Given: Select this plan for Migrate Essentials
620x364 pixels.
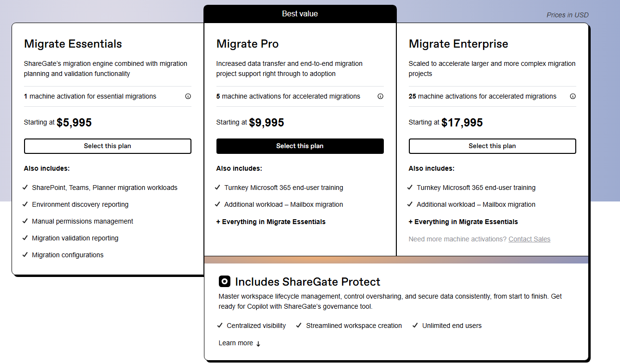Looking at the screenshot, I should pos(107,146).
